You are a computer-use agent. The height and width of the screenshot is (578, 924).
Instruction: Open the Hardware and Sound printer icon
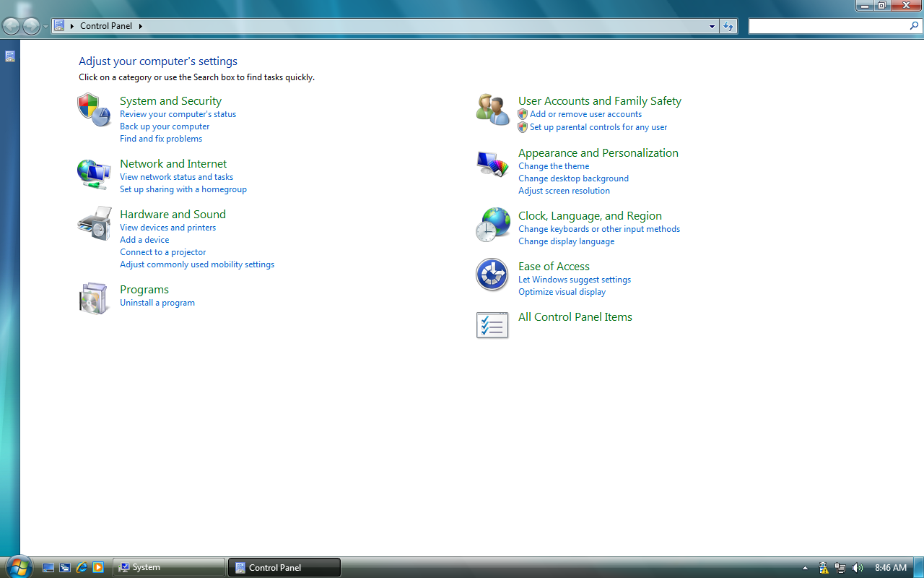(x=95, y=224)
